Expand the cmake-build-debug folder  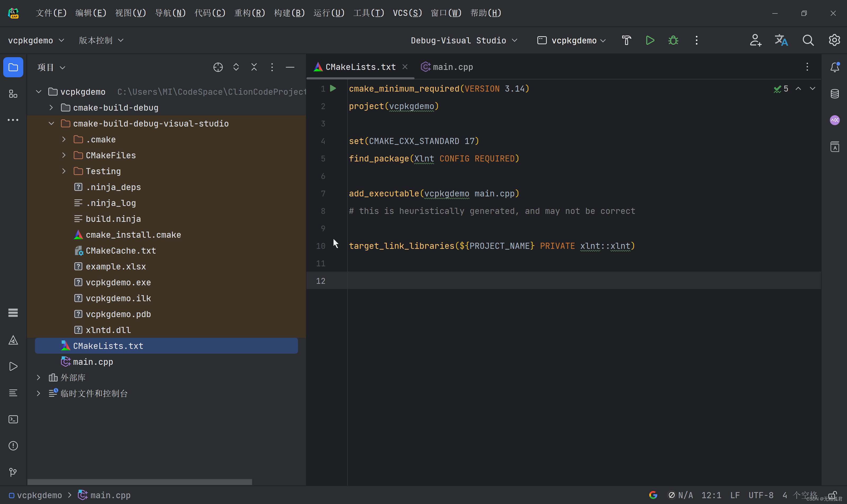(51, 108)
